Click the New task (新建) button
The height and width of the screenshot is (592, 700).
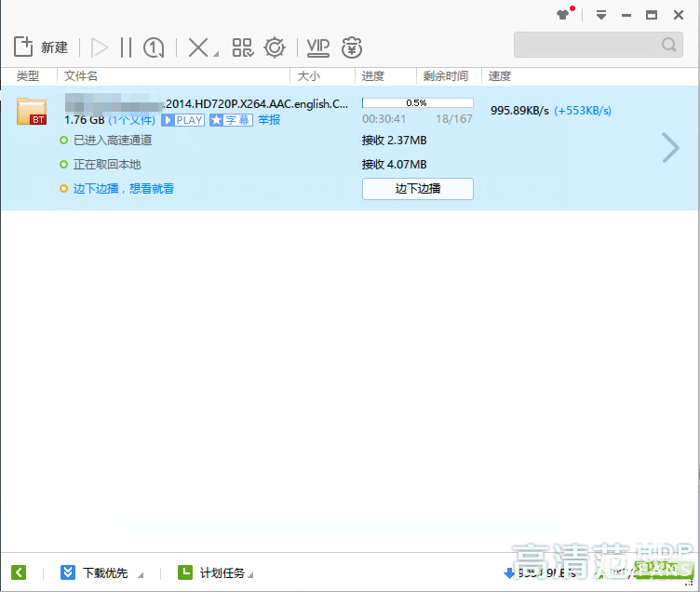(41, 47)
